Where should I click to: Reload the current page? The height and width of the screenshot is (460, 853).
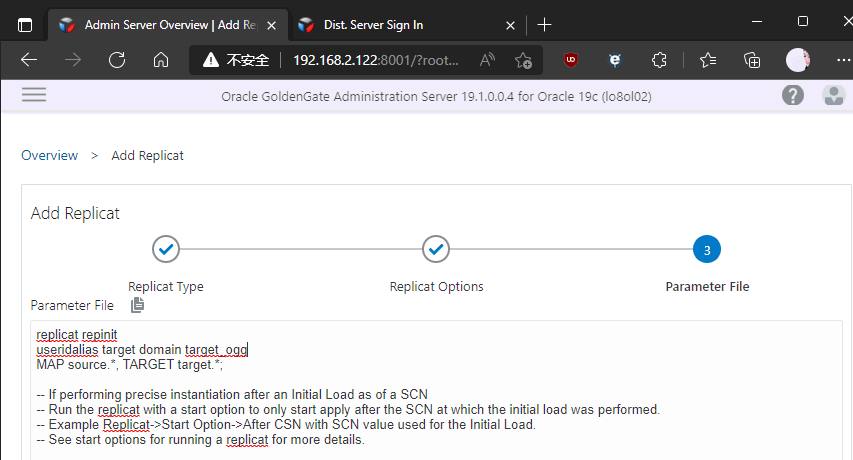pos(117,60)
